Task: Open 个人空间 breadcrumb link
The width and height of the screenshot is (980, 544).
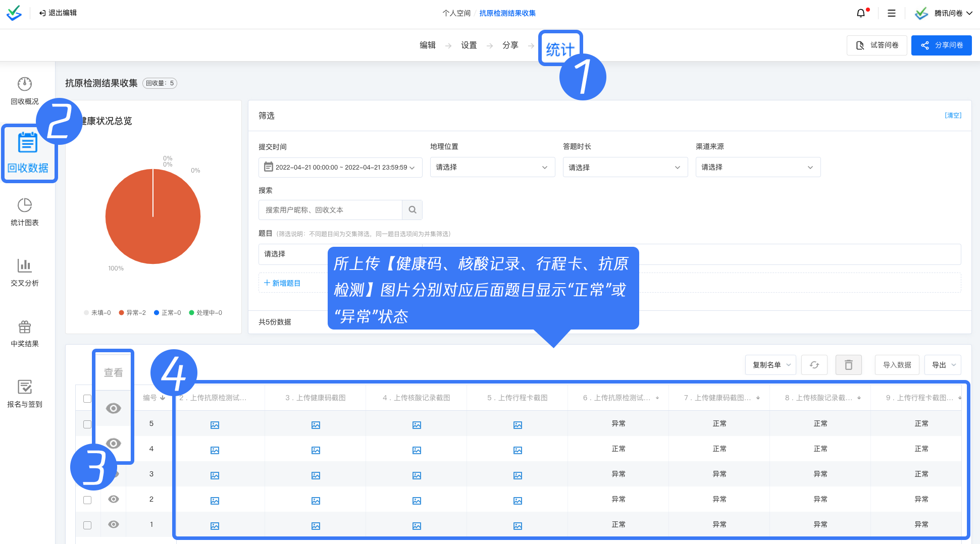Action: [456, 13]
